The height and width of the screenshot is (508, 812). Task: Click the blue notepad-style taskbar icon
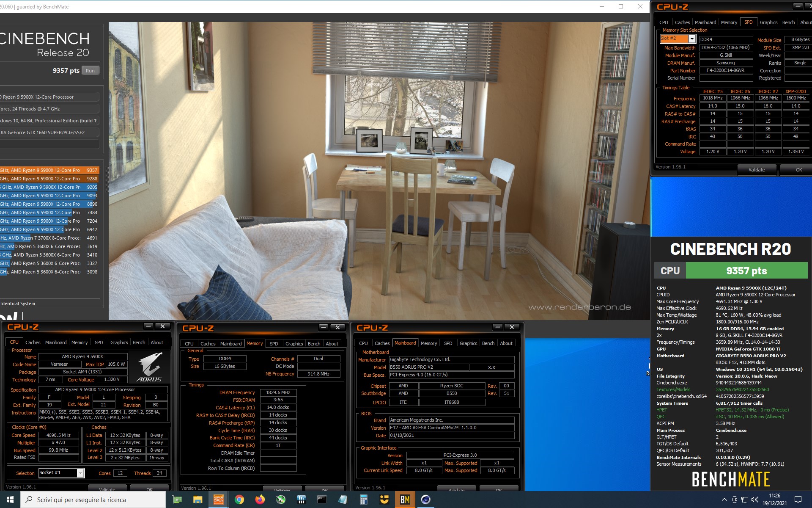click(x=343, y=500)
